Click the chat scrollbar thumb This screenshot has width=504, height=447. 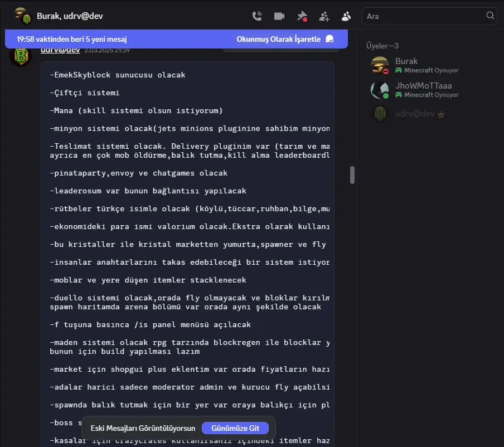point(352,175)
